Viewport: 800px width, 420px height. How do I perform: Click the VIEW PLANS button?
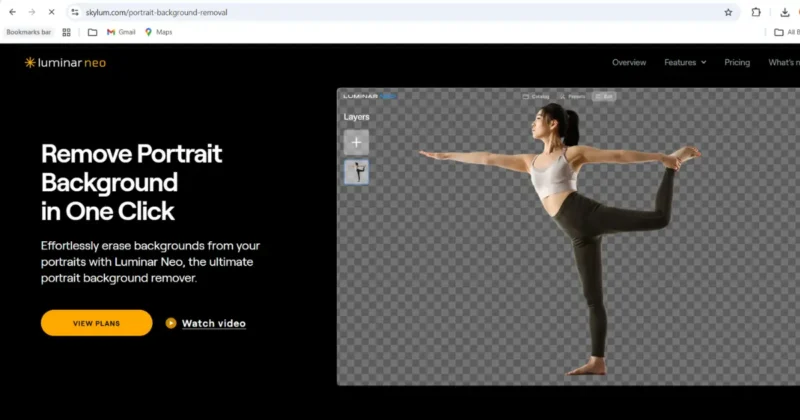[96, 323]
